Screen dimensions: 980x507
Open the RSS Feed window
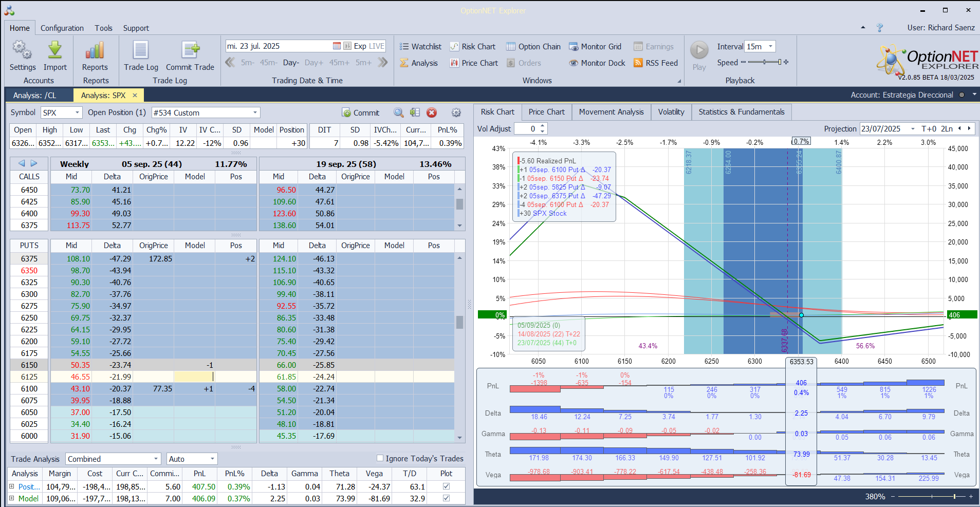(x=655, y=63)
